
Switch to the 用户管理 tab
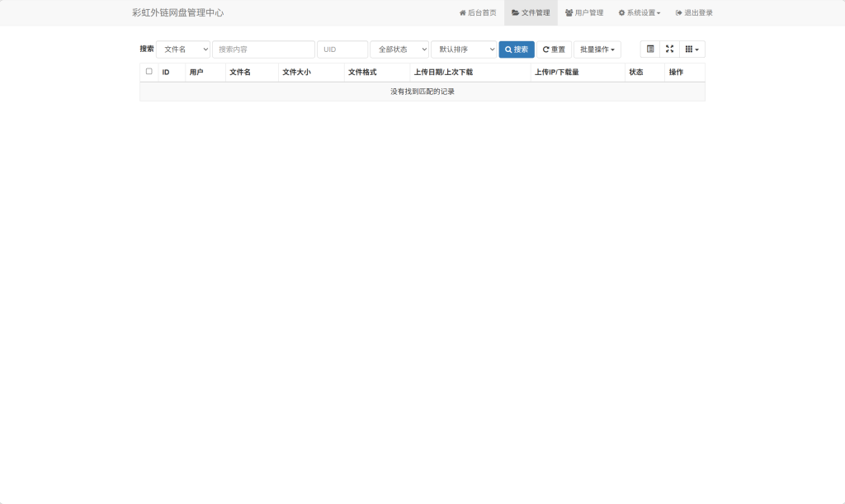(x=584, y=12)
